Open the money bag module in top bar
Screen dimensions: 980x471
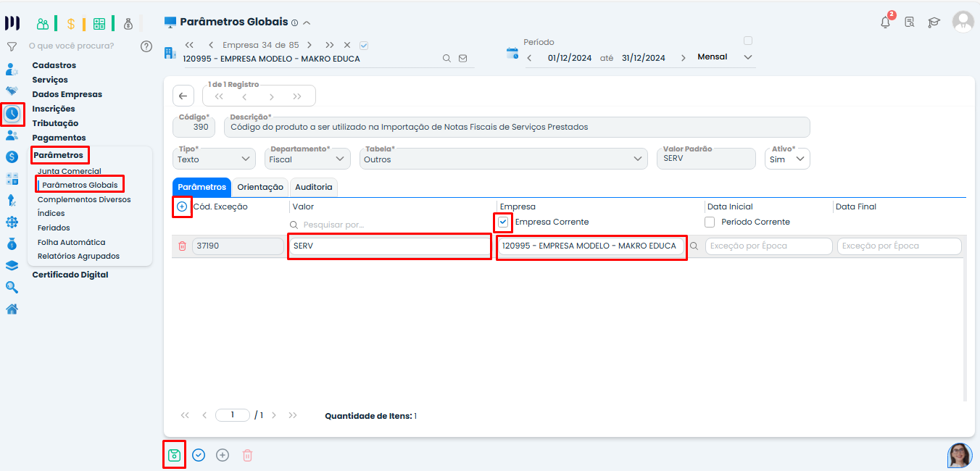coord(128,23)
